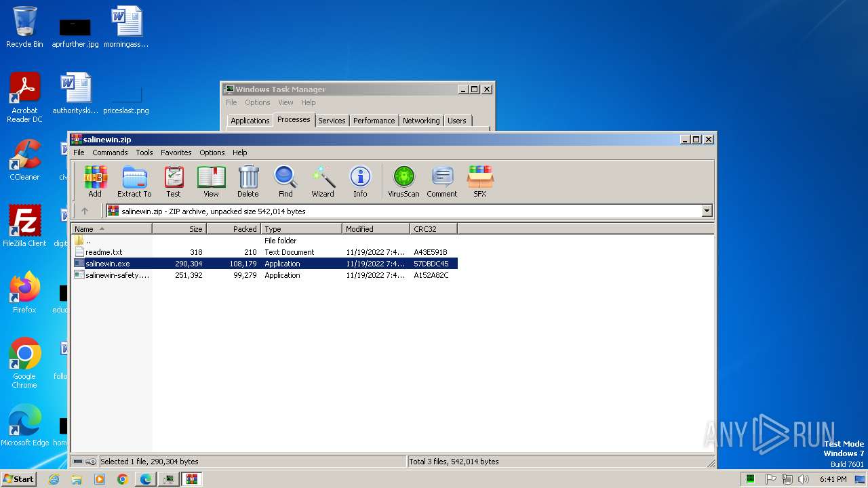Viewport: 868px width, 488px height.
Task: Open WinRAR Options menu
Action: point(212,152)
